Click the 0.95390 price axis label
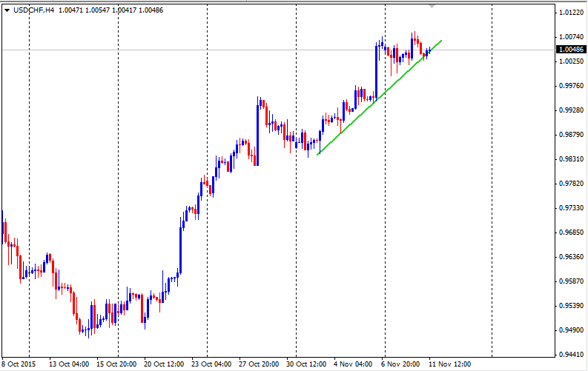 [571, 306]
